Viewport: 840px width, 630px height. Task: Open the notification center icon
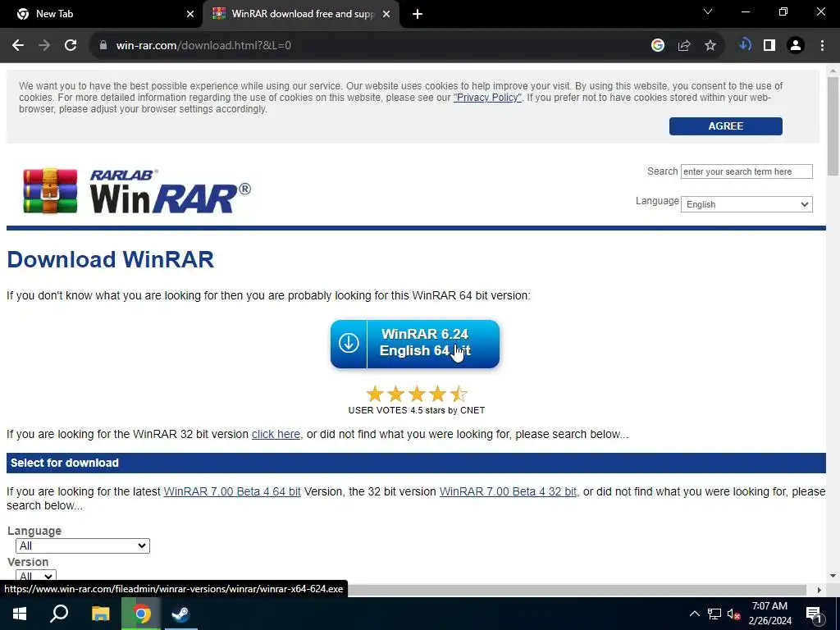coord(814,614)
